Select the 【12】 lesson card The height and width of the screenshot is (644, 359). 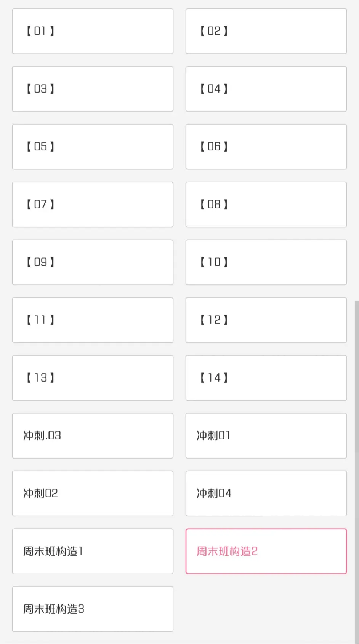click(266, 320)
